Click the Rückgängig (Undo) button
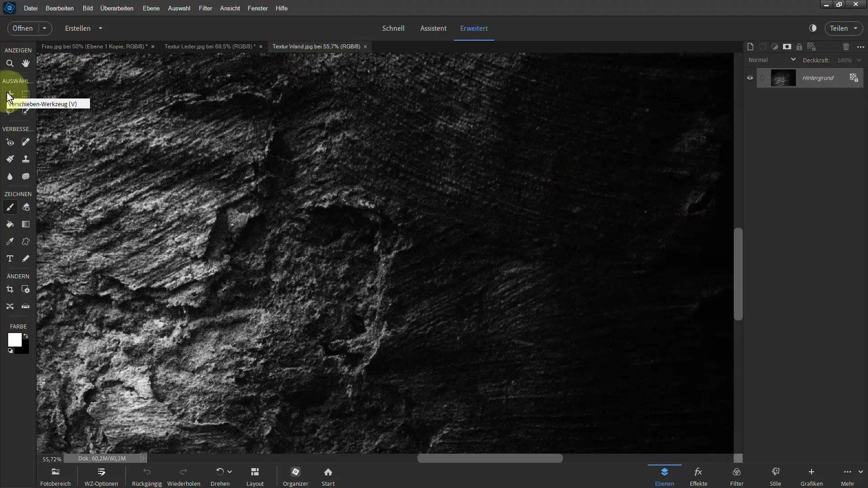 click(146, 476)
